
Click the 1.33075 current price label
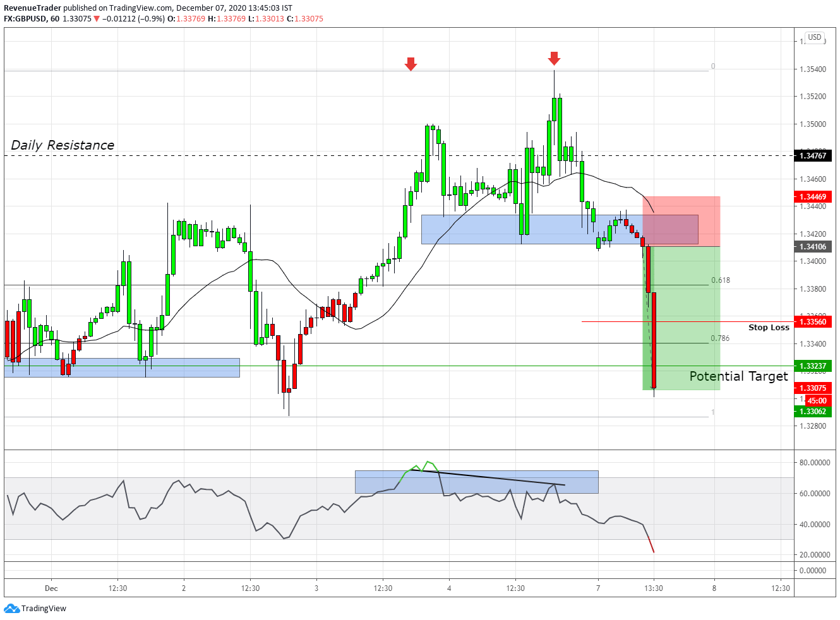(x=813, y=388)
